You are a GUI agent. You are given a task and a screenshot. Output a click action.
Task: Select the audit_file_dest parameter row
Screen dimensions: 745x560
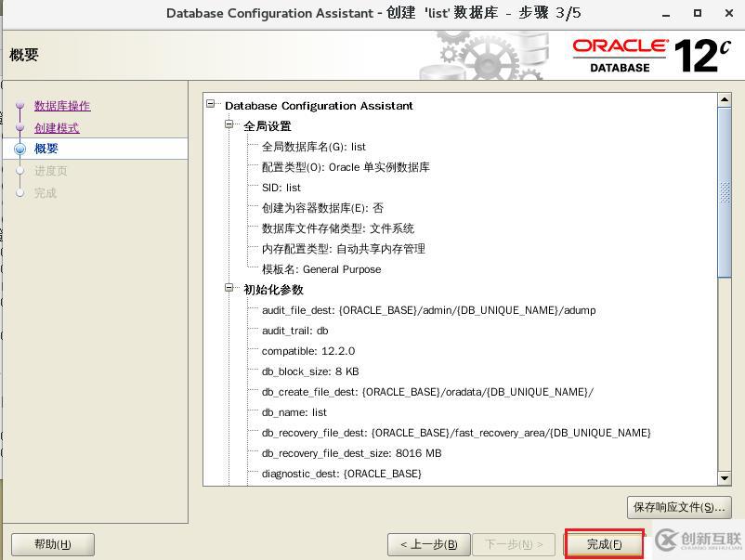428,310
